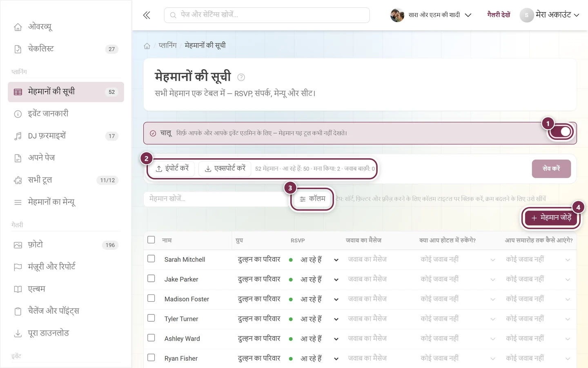Click the सभी टूल badge 11/12
588x368 pixels.
pos(107,180)
